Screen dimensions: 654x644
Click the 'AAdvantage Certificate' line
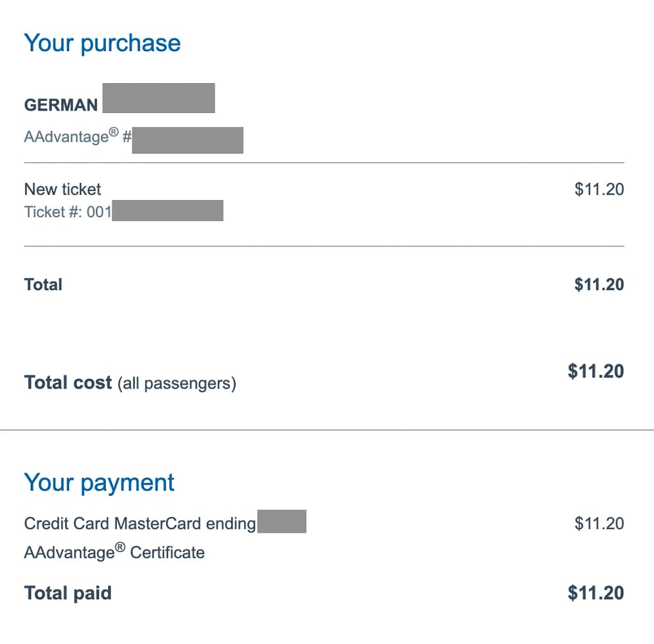(x=115, y=552)
